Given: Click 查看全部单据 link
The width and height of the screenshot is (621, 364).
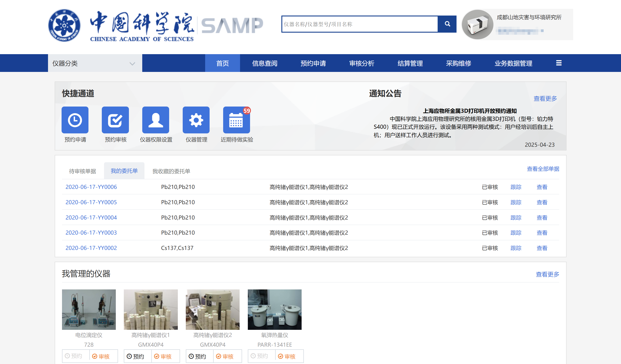Looking at the screenshot, I should tap(543, 169).
